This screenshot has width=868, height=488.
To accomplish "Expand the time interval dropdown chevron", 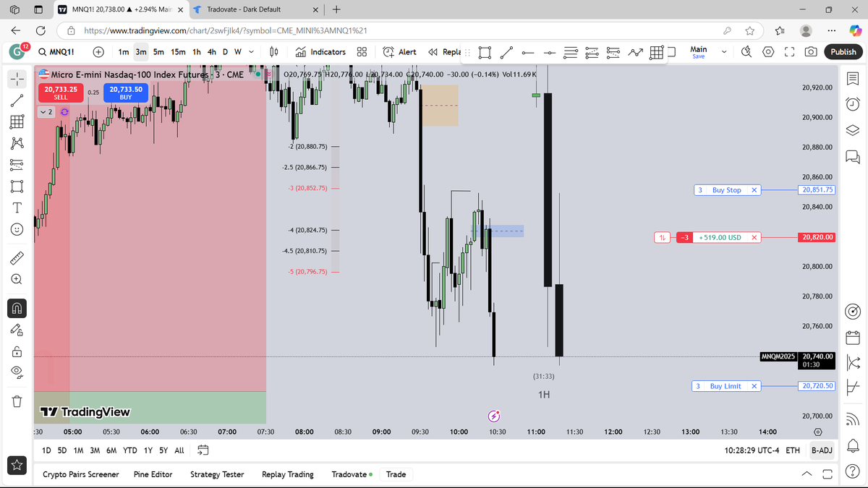I will click(251, 52).
